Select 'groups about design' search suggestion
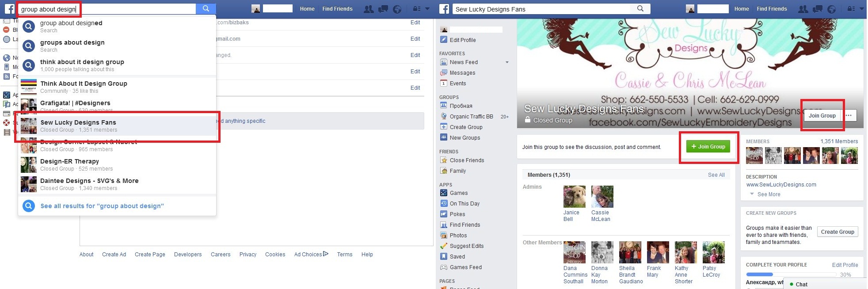Viewport: 868px width, 289px height. [x=118, y=46]
